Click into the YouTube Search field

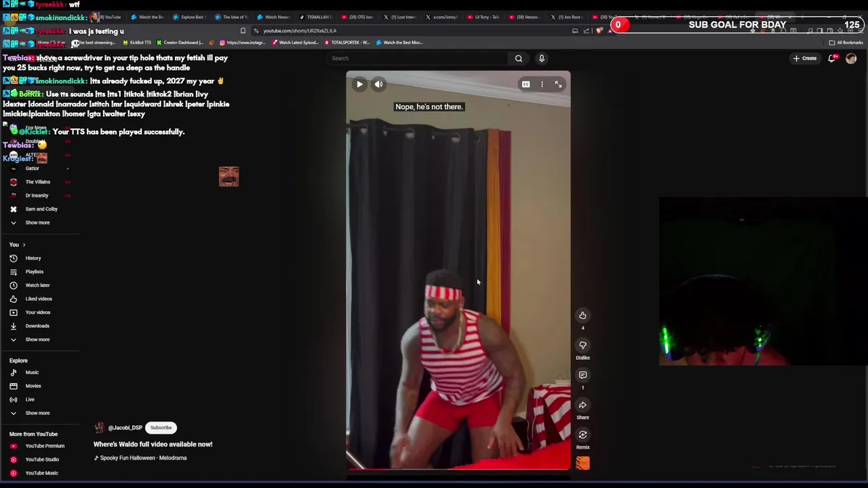(417, 58)
